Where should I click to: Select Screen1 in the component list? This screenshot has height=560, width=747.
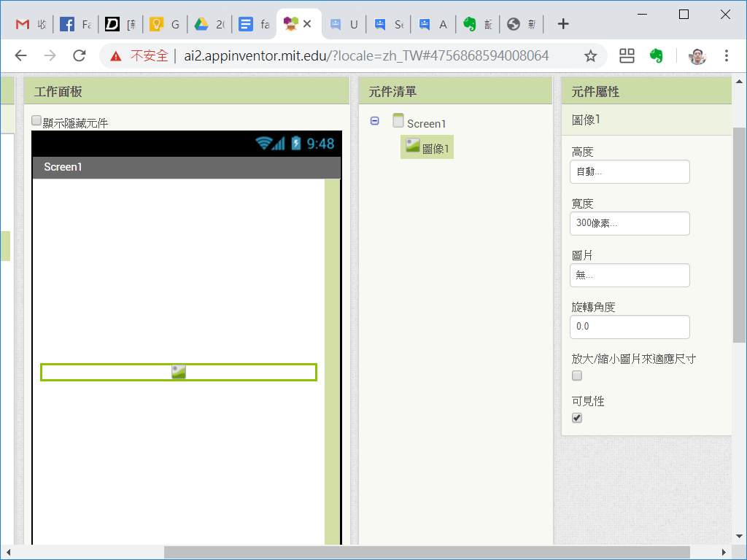click(x=426, y=124)
